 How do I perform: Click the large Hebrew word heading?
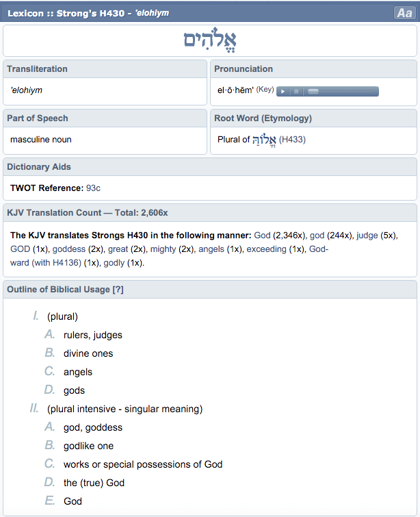210,40
